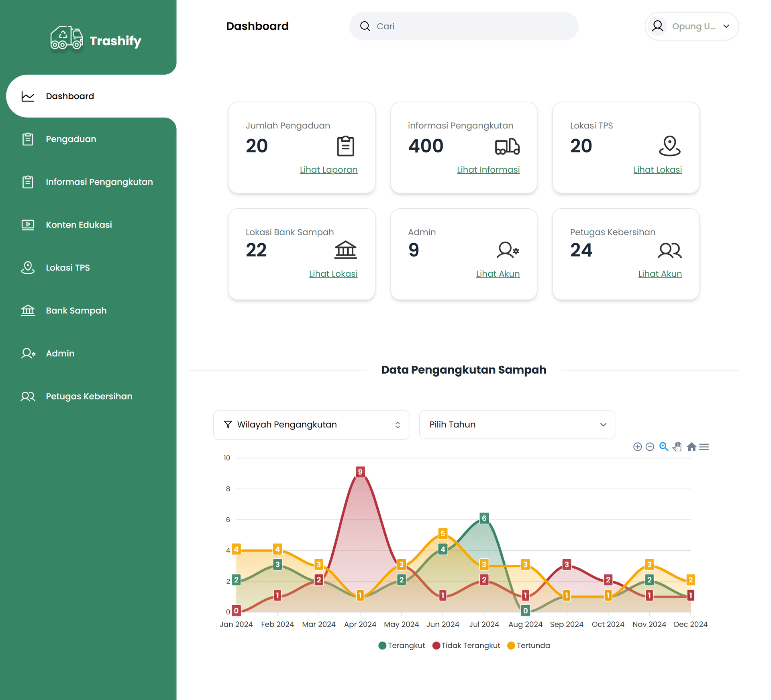
Task: Open Informasi Pengangkutan in the sidebar
Action: click(92, 182)
